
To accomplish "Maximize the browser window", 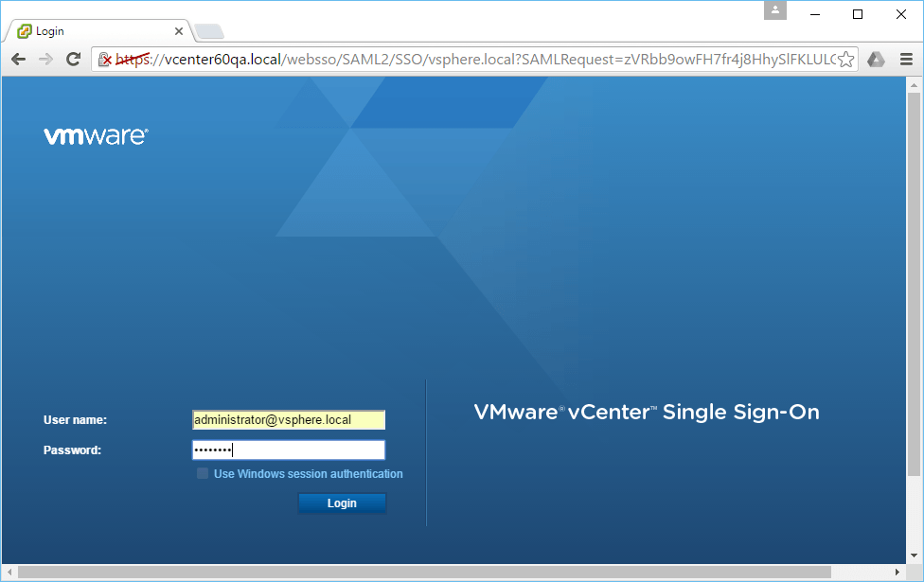I will coord(858,14).
